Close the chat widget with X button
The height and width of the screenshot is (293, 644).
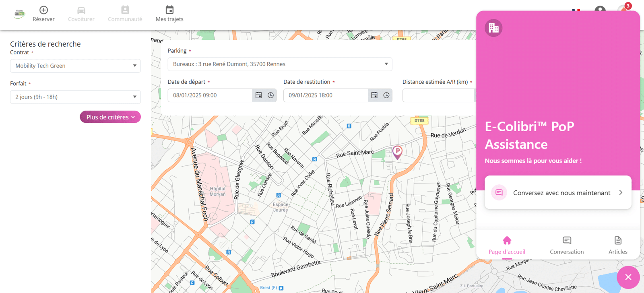coord(628,277)
